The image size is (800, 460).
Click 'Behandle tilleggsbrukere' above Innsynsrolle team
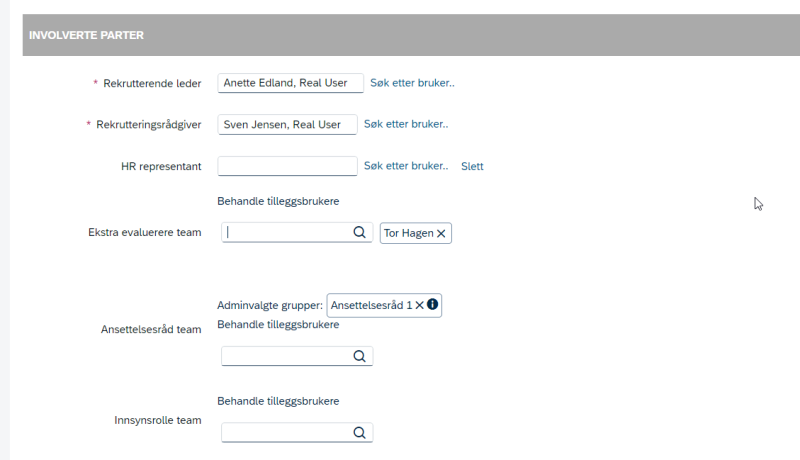click(x=278, y=401)
